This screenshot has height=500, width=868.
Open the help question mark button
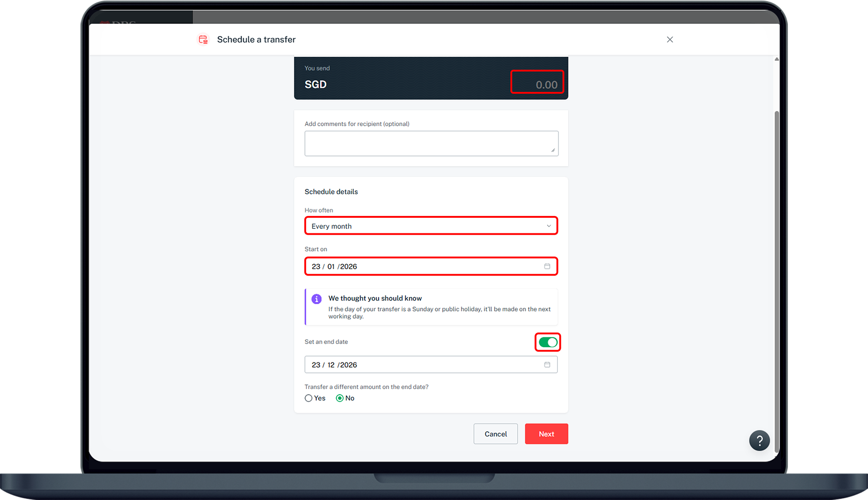pyautogui.click(x=759, y=440)
